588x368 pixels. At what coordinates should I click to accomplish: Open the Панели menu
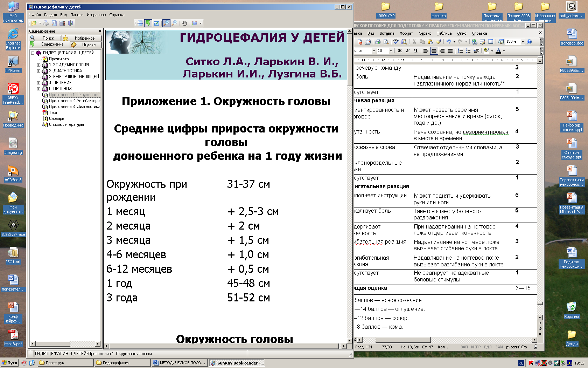click(77, 15)
